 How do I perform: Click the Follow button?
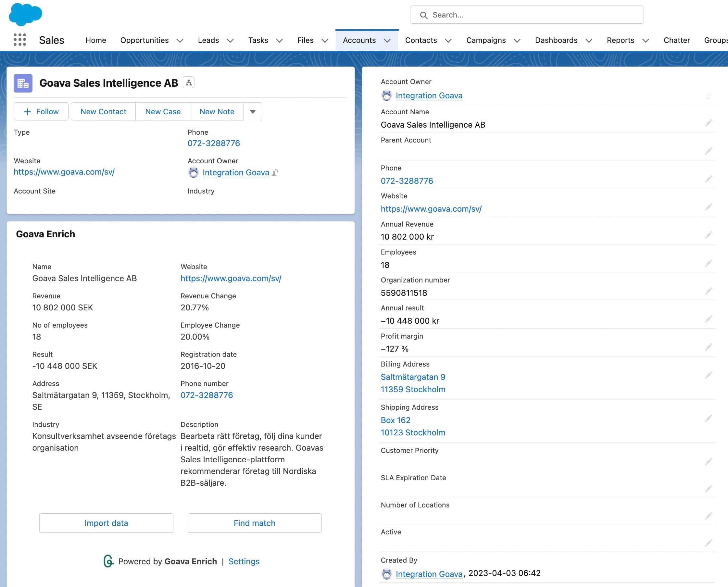pyautogui.click(x=41, y=112)
